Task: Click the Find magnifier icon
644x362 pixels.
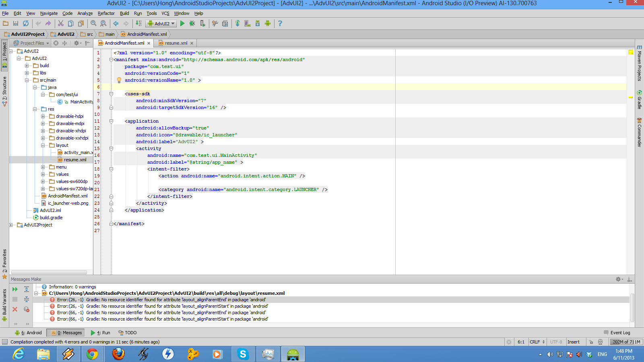Action: [93, 24]
